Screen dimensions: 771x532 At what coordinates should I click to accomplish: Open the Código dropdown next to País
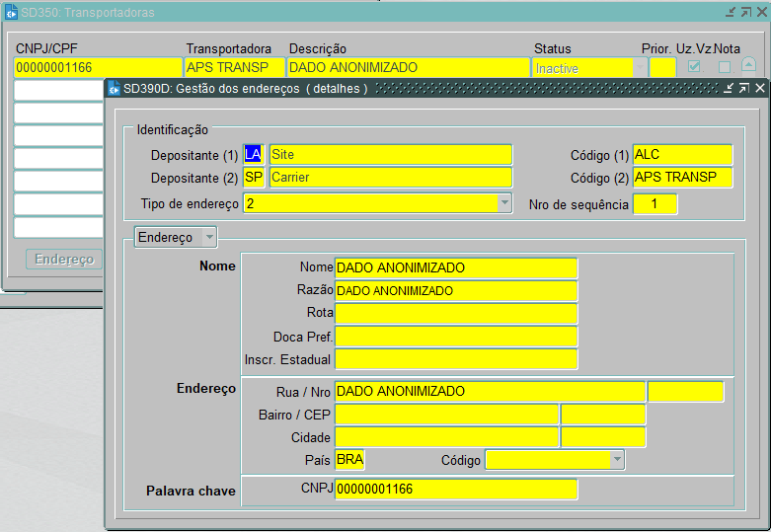coord(617,460)
